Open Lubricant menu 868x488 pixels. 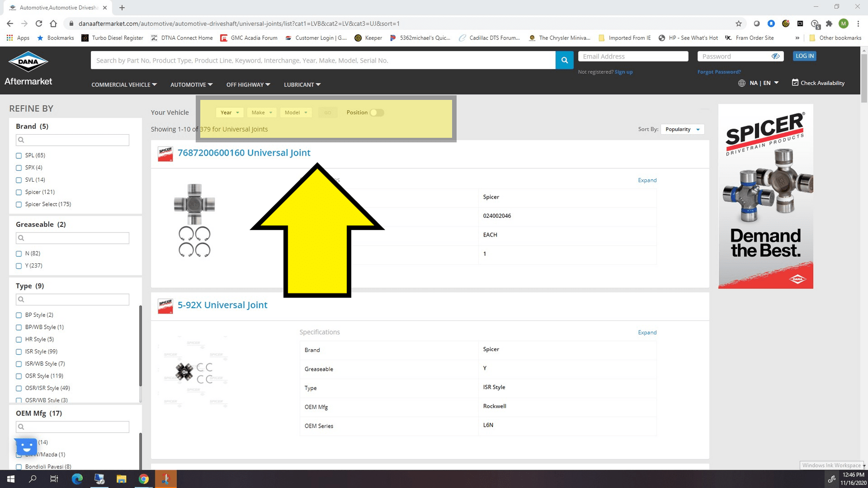(x=302, y=84)
